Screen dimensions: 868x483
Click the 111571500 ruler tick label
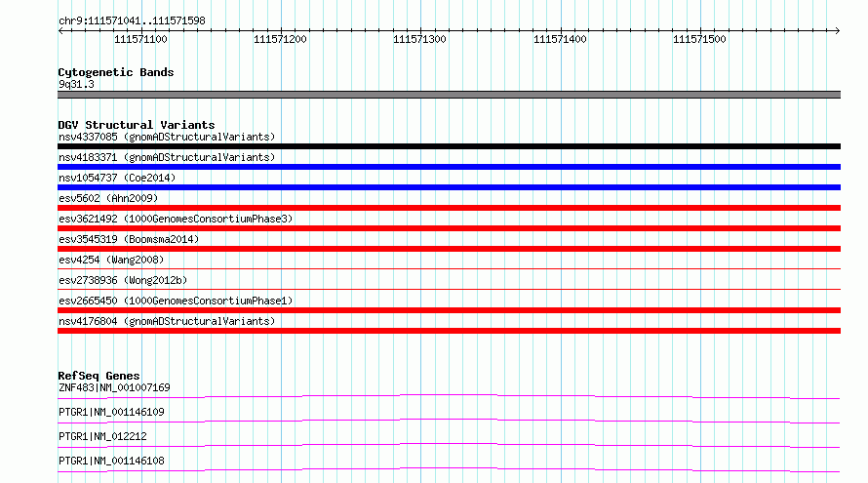(699, 39)
